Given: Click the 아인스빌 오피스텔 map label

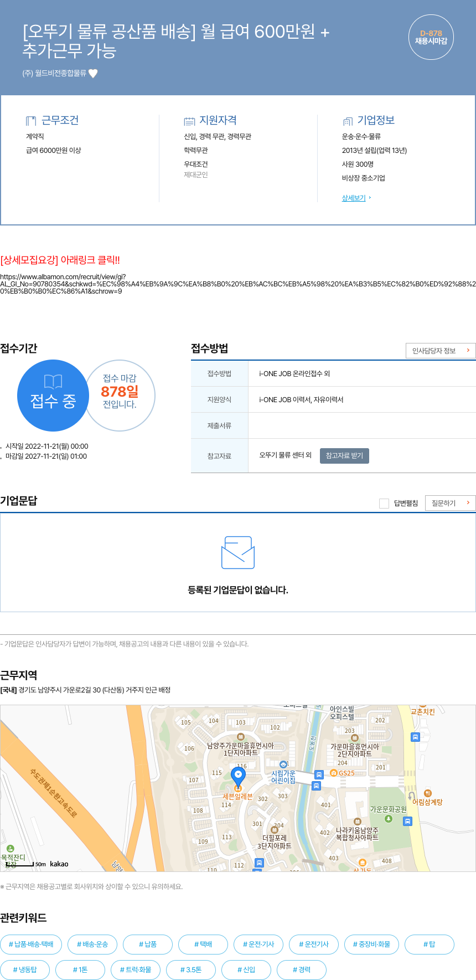Looking at the screenshot, I should (342, 712).
